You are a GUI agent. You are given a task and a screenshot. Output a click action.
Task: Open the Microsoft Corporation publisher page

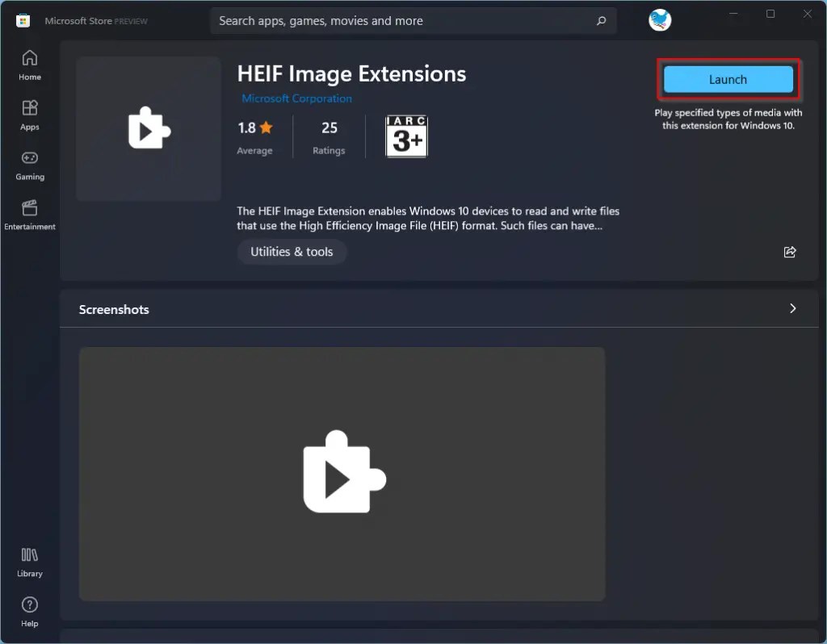[296, 98]
